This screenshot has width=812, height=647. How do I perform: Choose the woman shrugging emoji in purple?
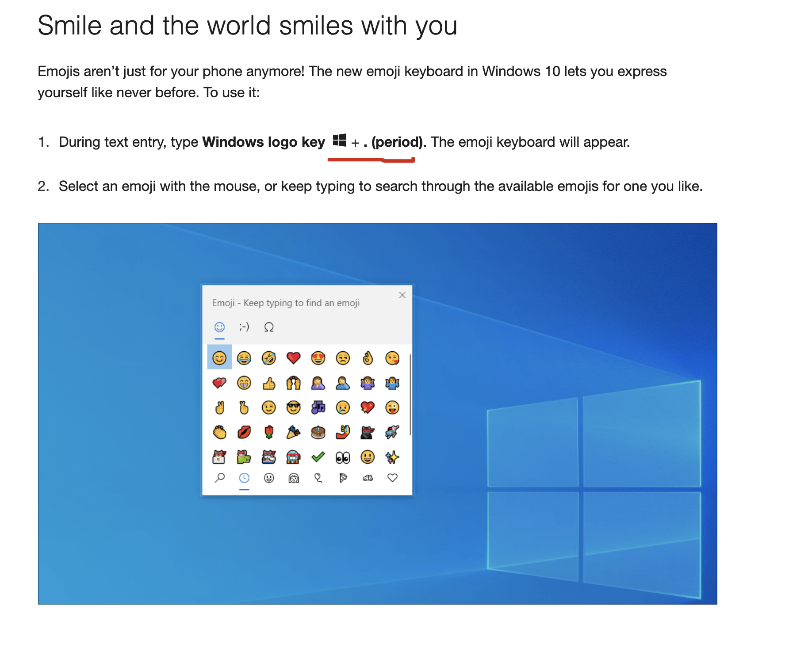click(x=368, y=382)
